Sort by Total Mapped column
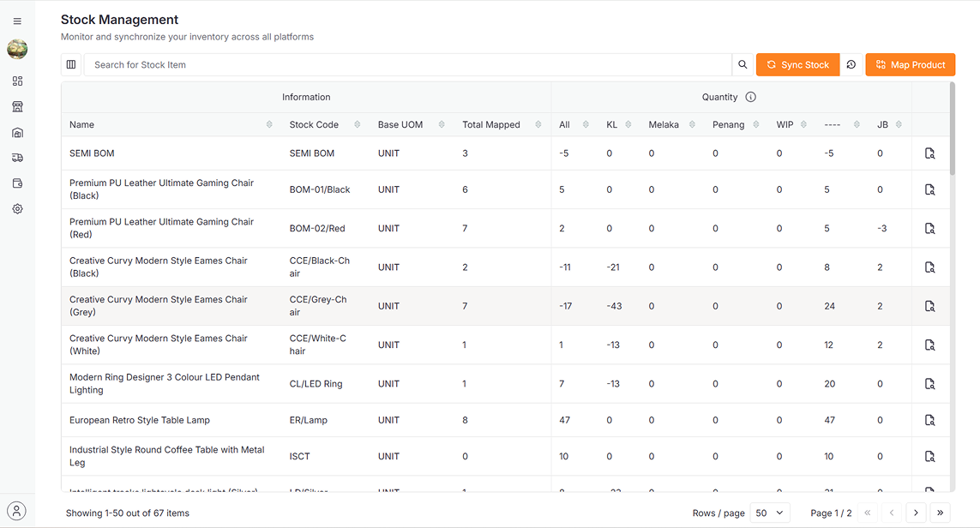Screen dimensions: 980x528 click(x=538, y=125)
